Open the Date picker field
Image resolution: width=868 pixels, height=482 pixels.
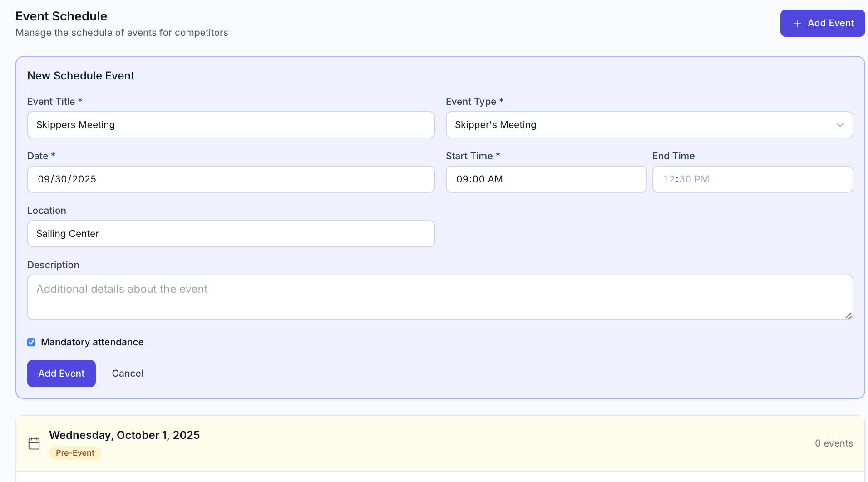[231, 179]
